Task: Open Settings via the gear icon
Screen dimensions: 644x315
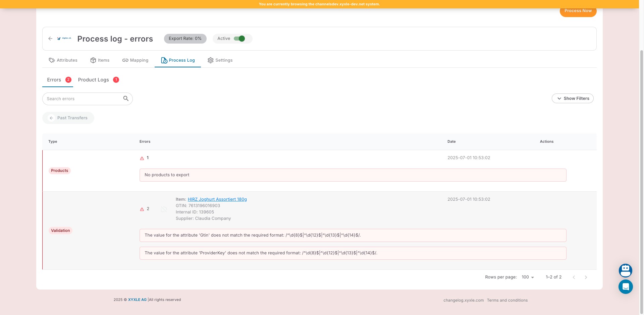Action: (211, 60)
